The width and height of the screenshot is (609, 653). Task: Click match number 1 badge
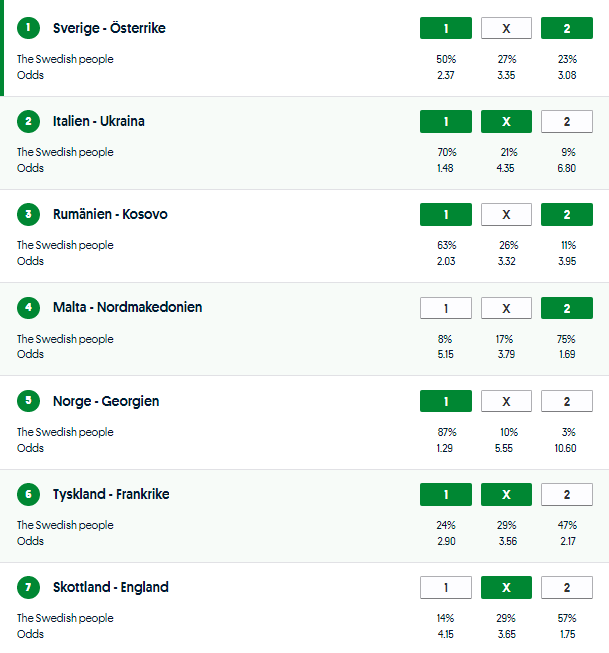pyautogui.click(x=28, y=28)
